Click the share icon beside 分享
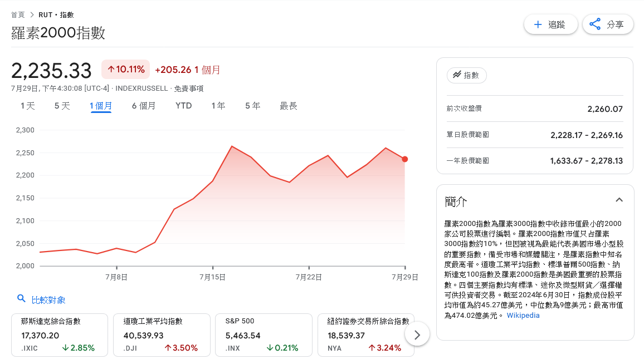Image resolution: width=644 pixels, height=364 pixels. (595, 24)
